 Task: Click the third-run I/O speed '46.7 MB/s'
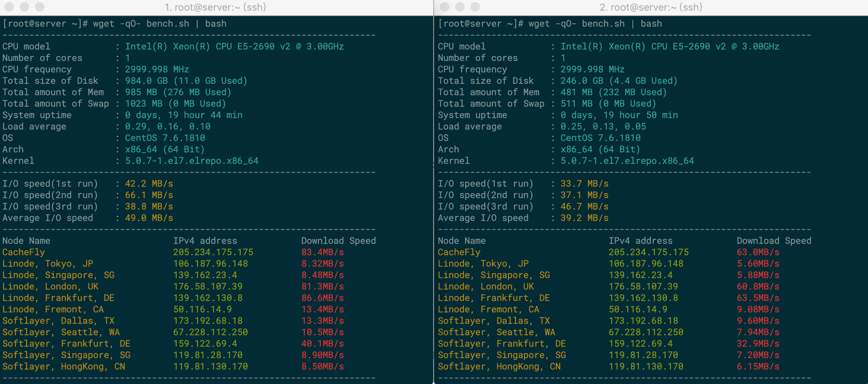(x=585, y=206)
